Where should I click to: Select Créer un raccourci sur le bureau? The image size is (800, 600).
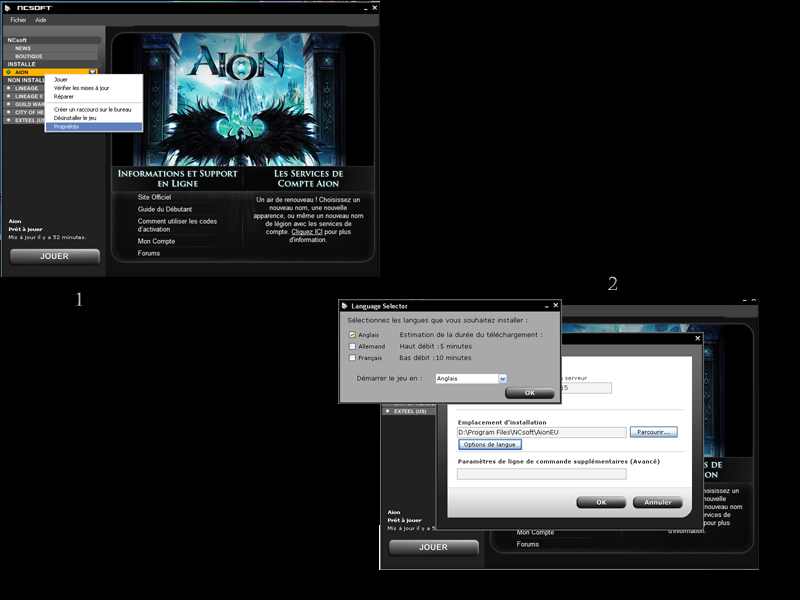click(x=92, y=110)
